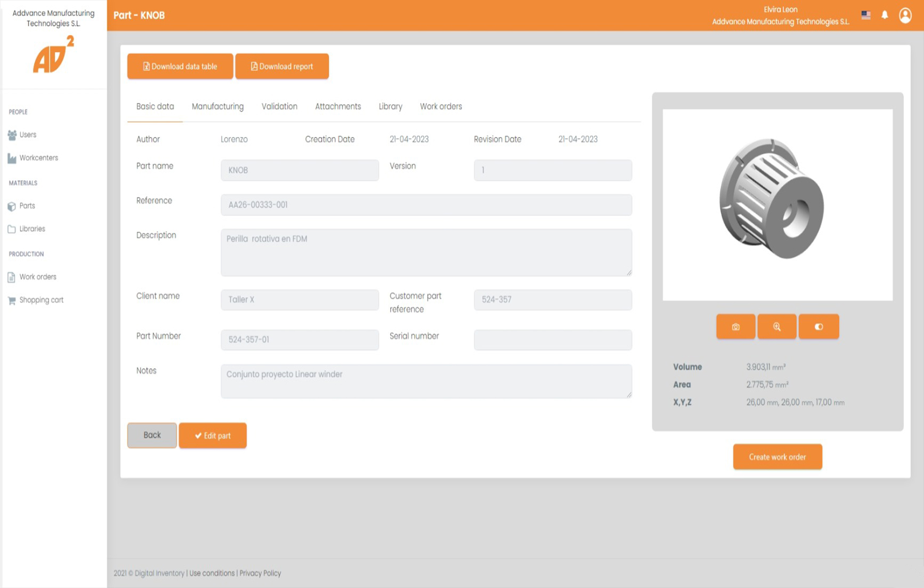Click the zoom magnifier icon button
Image resolution: width=924 pixels, height=588 pixels.
pyautogui.click(x=777, y=327)
